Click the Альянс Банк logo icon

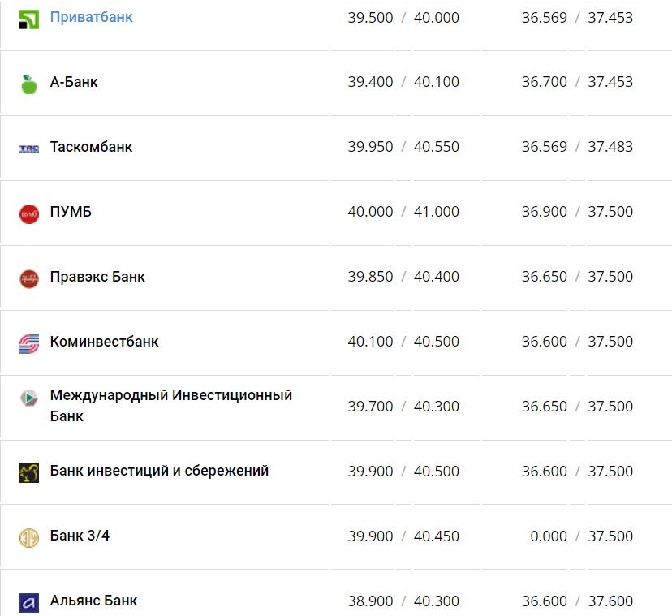[29, 603]
